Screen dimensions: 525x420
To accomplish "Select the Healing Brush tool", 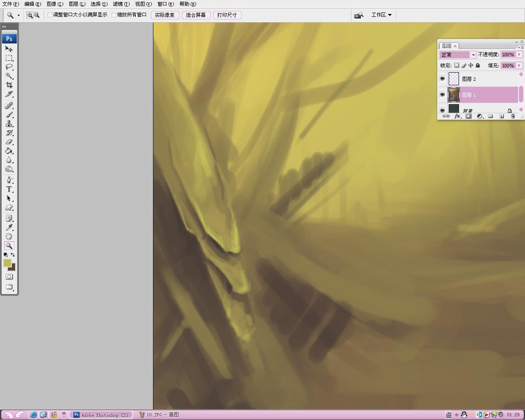I will click(9, 106).
